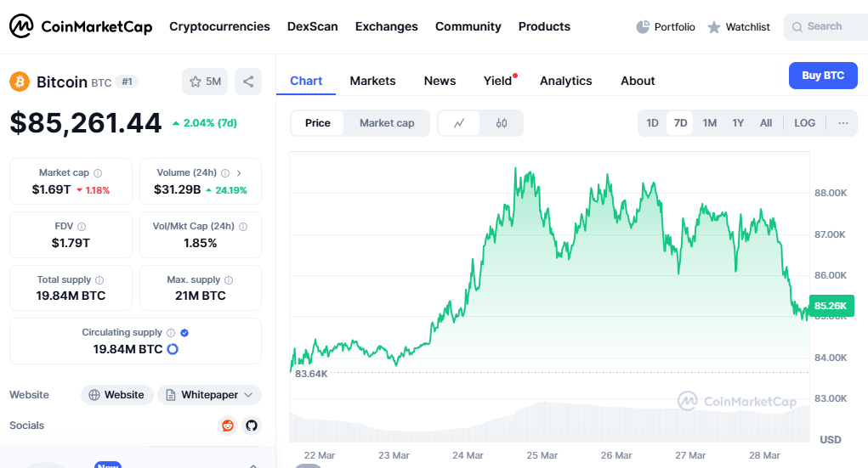
Task: Click the CoinMarketCap logo
Action: [x=82, y=26]
